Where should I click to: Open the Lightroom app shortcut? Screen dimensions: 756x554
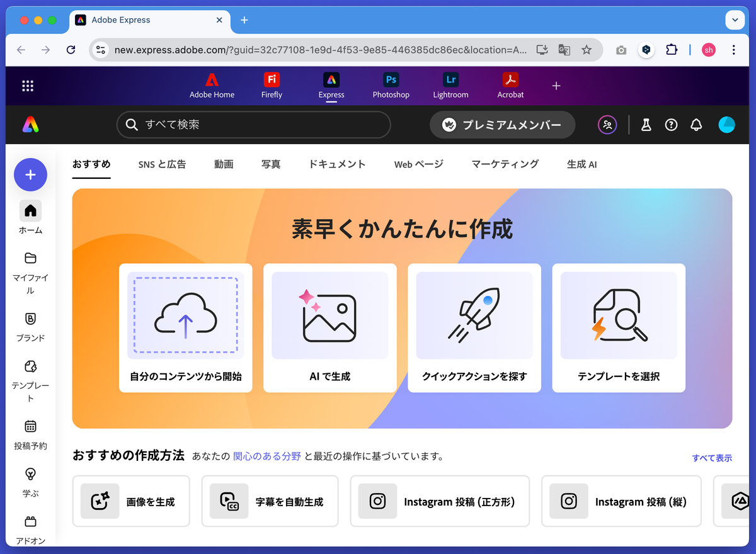point(450,86)
